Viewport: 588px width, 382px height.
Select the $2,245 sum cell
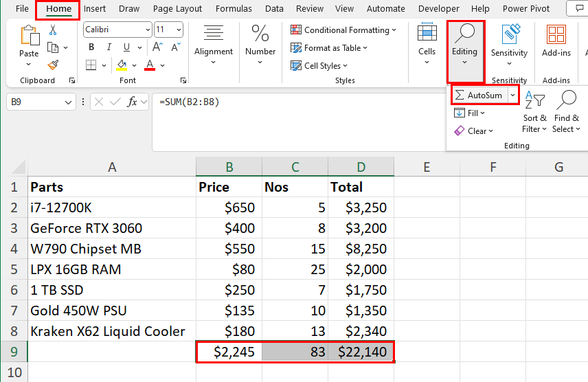coord(229,352)
